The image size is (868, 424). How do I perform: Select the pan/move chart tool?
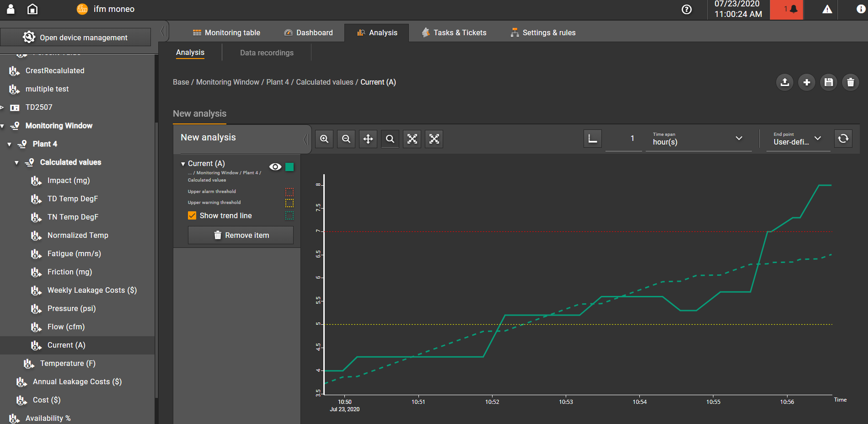point(368,139)
